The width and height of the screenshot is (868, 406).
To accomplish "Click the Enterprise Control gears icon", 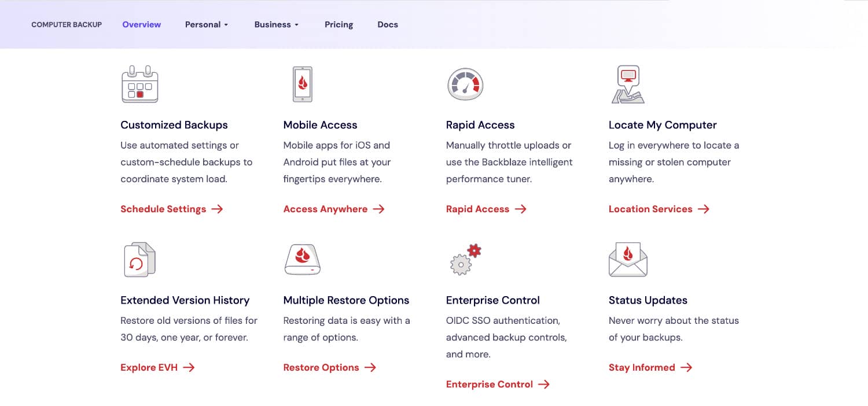I will [465, 260].
